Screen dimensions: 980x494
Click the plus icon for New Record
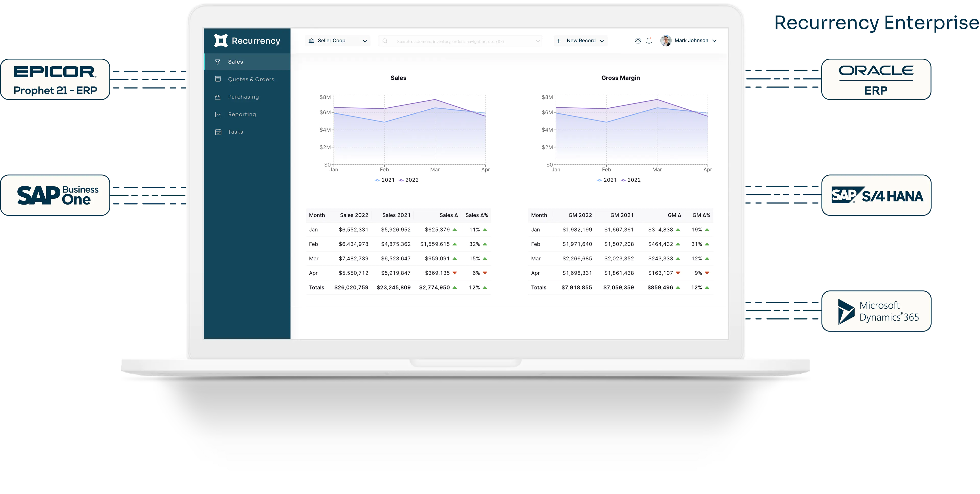(558, 41)
